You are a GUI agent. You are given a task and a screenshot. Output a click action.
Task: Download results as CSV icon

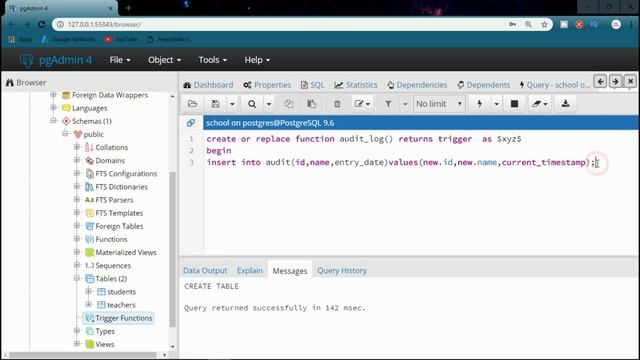(565, 104)
